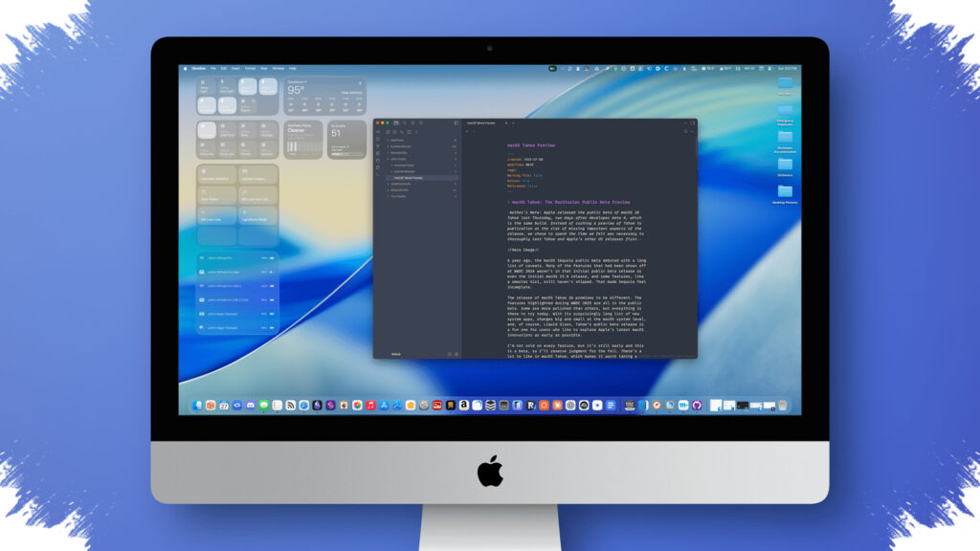The height and width of the screenshot is (551, 980).
Task: Toggle Obsidian's right sidebar
Action: pos(693,123)
